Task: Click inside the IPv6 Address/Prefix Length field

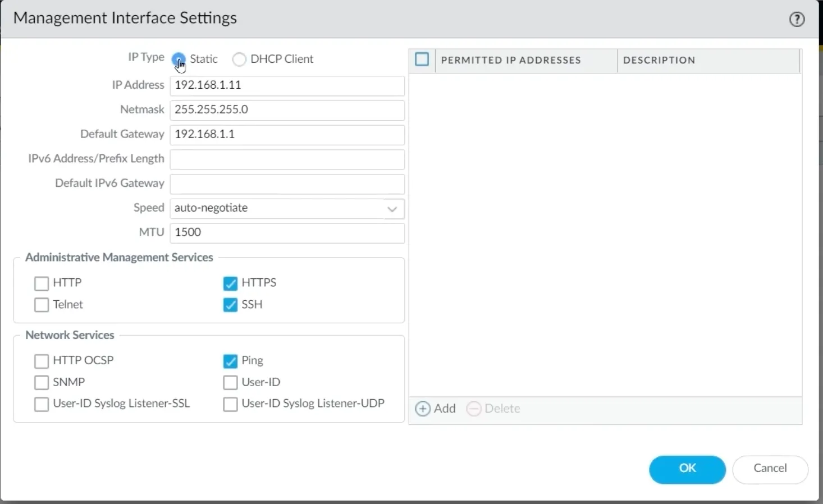Action: pos(287,159)
